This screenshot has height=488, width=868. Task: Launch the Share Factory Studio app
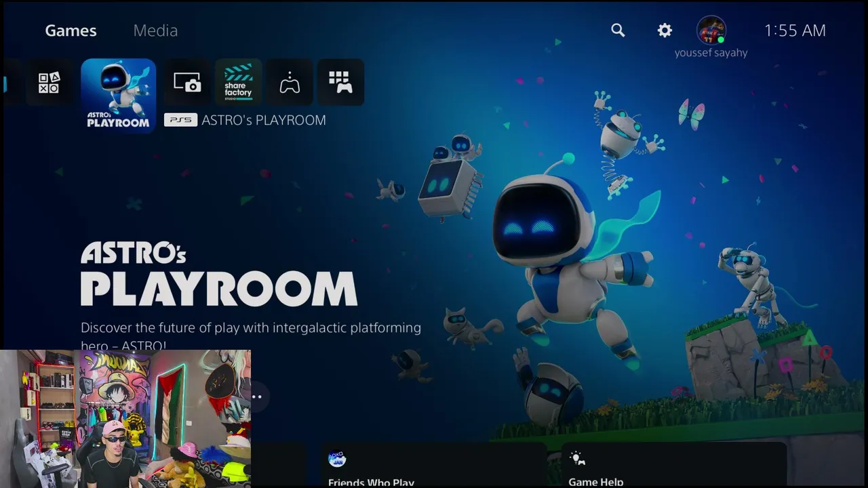238,82
